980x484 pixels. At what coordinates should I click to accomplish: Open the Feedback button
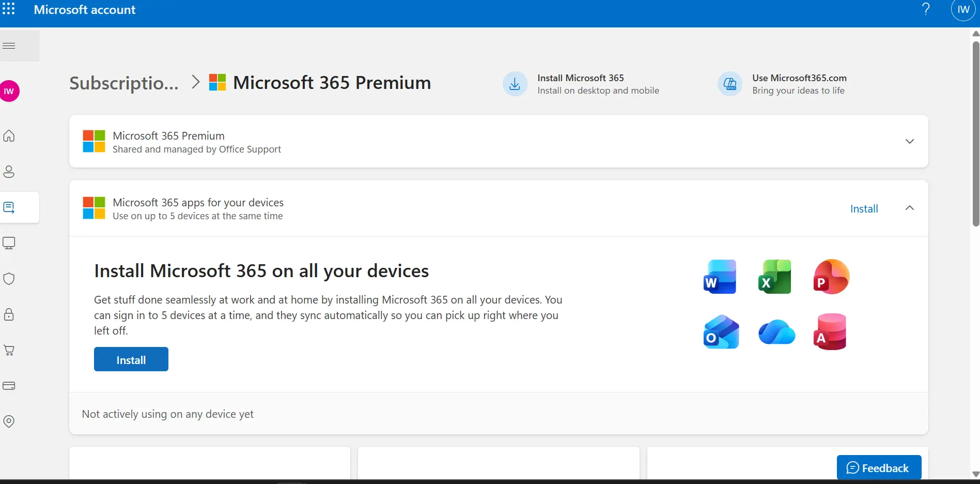pyautogui.click(x=879, y=467)
